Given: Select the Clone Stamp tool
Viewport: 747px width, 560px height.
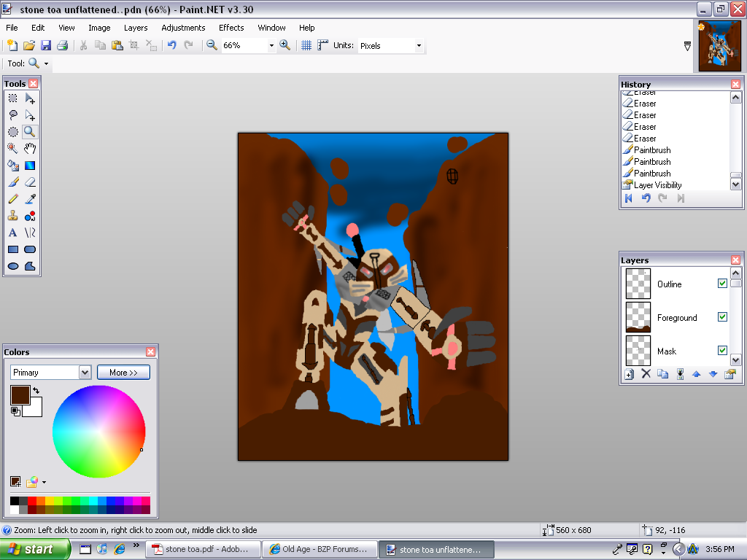Looking at the screenshot, I should tap(12, 215).
